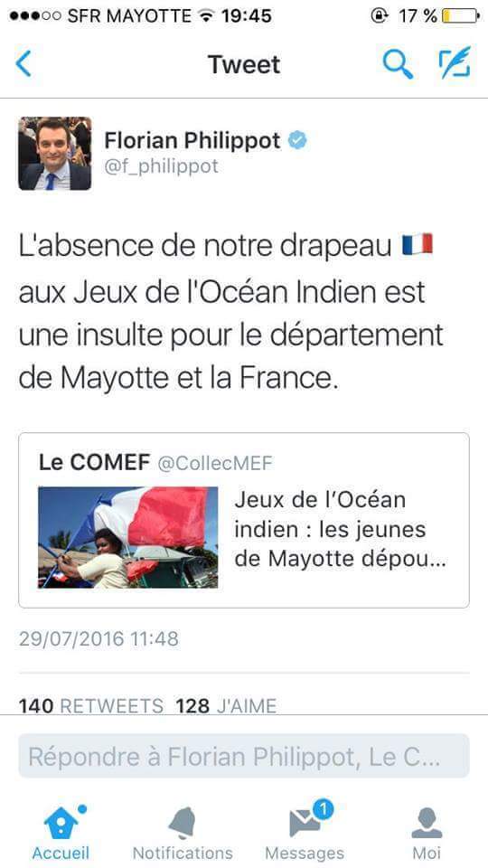
Task: View the 128 J'aime likes list
Action: coord(226,706)
